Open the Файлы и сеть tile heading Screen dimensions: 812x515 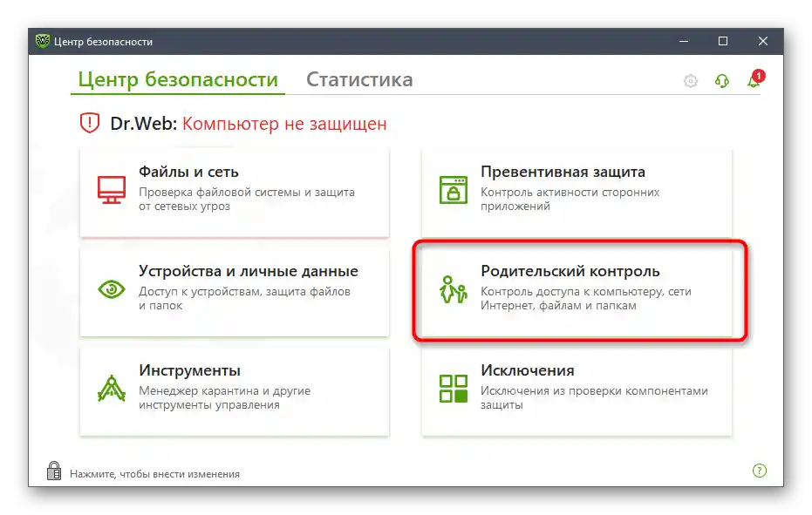click(188, 172)
